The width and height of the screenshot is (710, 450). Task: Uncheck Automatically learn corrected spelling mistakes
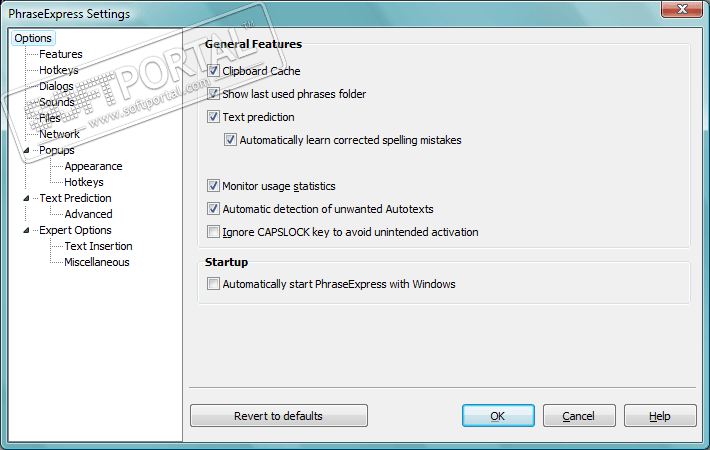click(x=230, y=140)
